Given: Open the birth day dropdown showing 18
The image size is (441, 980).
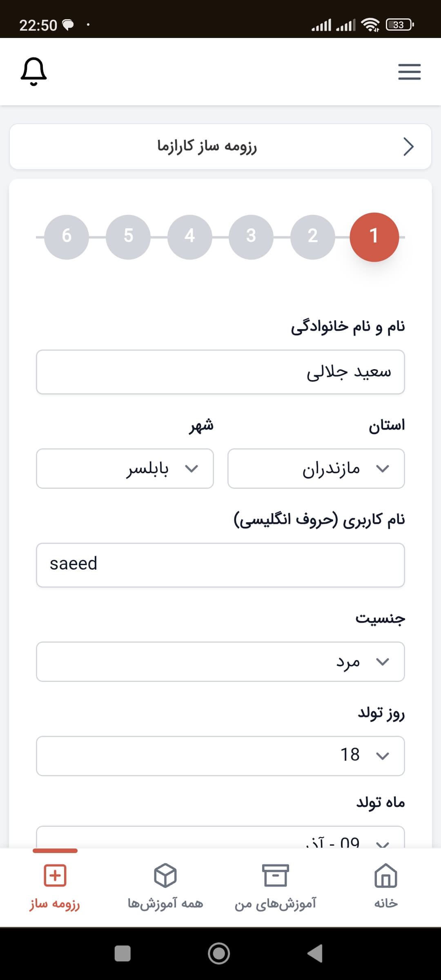Looking at the screenshot, I should point(220,756).
